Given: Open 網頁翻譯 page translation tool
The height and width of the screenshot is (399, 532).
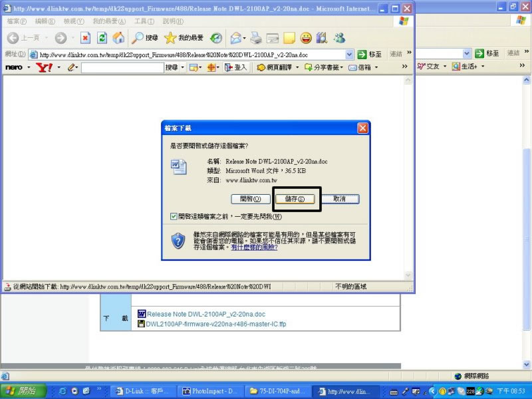Looking at the screenshot, I should point(274,68).
